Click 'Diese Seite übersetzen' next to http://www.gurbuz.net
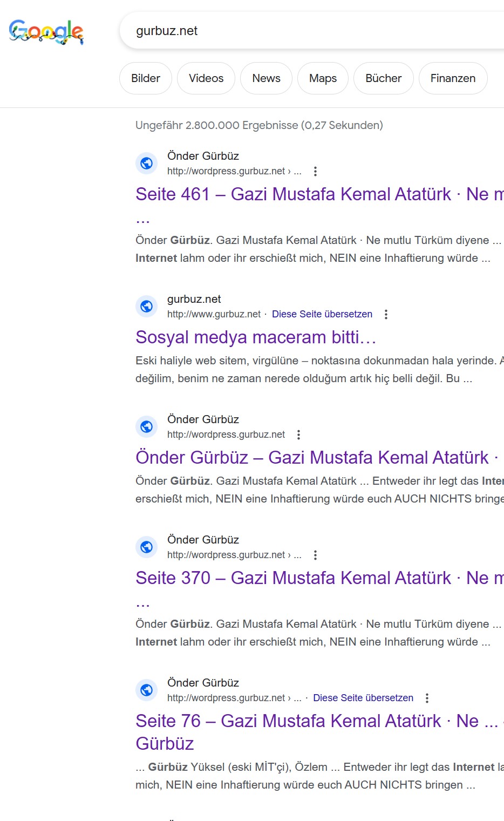The width and height of the screenshot is (504, 821). coord(322,314)
